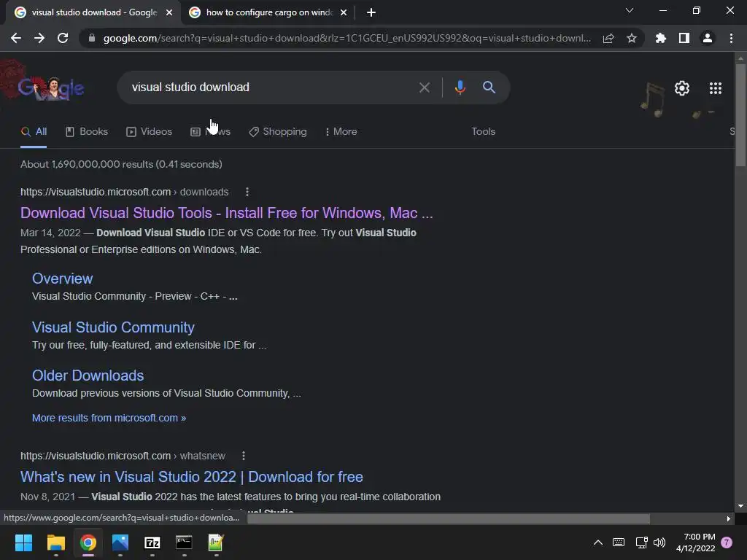Click the vertical page scrollbar thumb
The image size is (747, 560).
(x=740, y=115)
